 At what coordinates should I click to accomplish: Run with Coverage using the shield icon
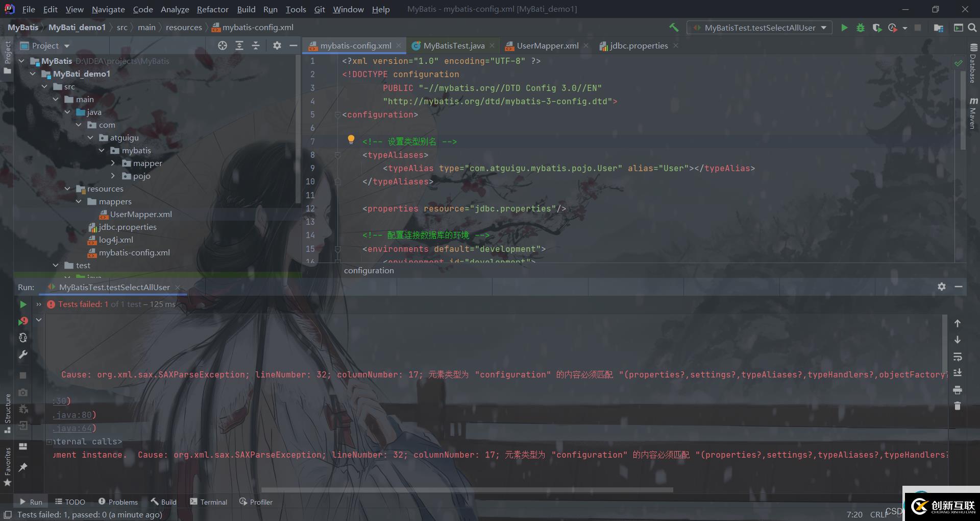[x=877, y=28]
